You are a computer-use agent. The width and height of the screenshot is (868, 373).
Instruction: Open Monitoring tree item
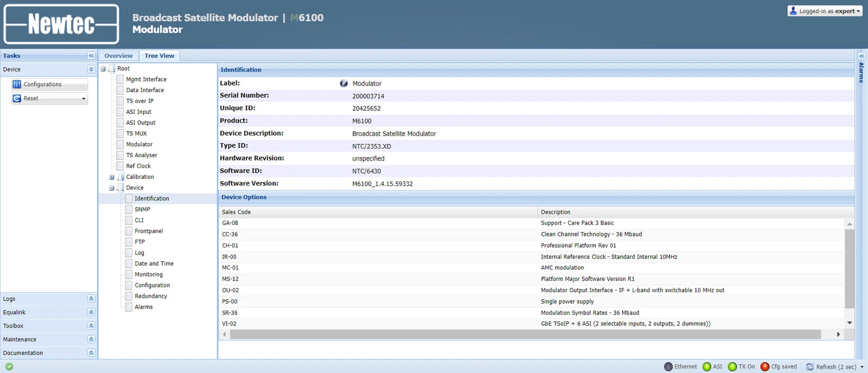coord(149,274)
